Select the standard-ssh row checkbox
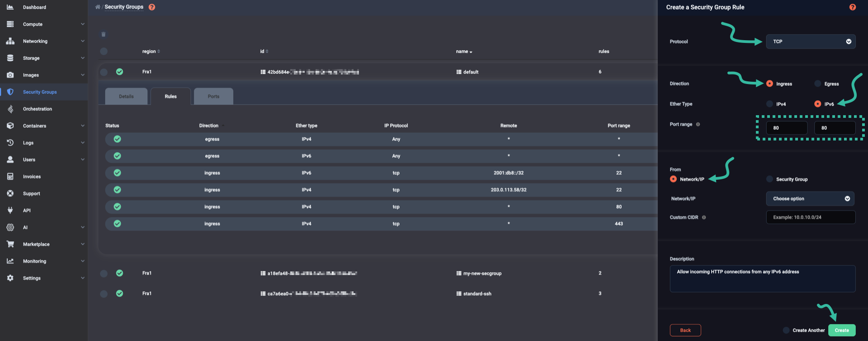This screenshot has height=341, width=868. point(104,294)
